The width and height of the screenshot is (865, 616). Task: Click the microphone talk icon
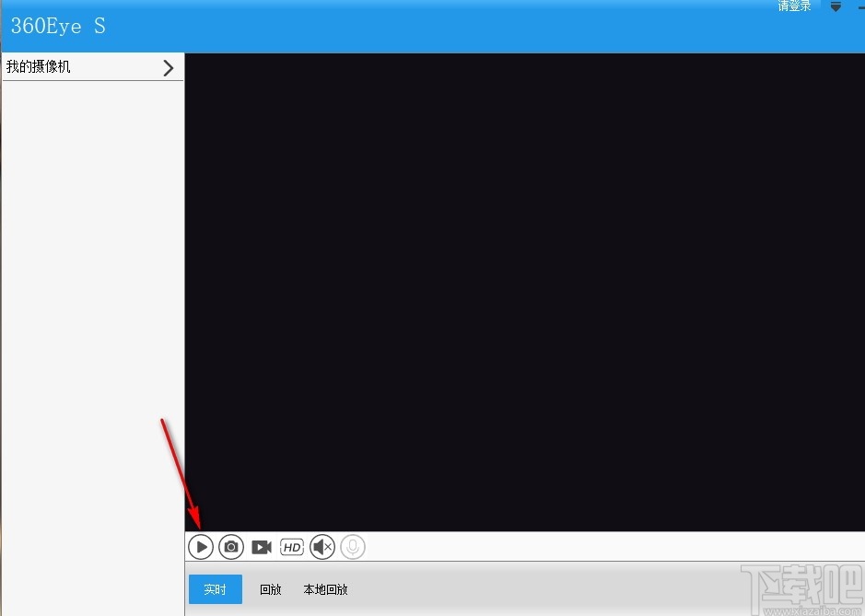[x=353, y=547]
